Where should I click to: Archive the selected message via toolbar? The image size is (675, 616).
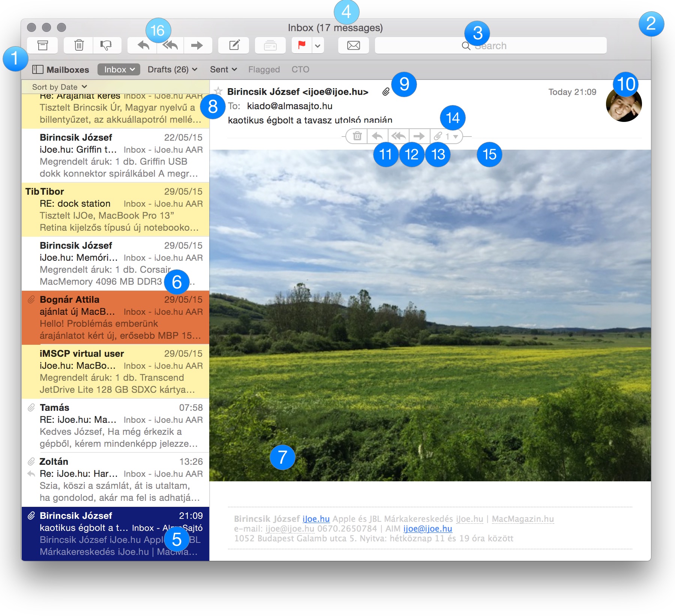(x=43, y=45)
